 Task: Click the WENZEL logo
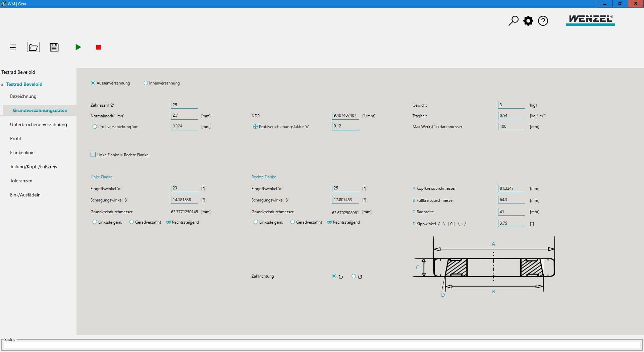coord(590,20)
